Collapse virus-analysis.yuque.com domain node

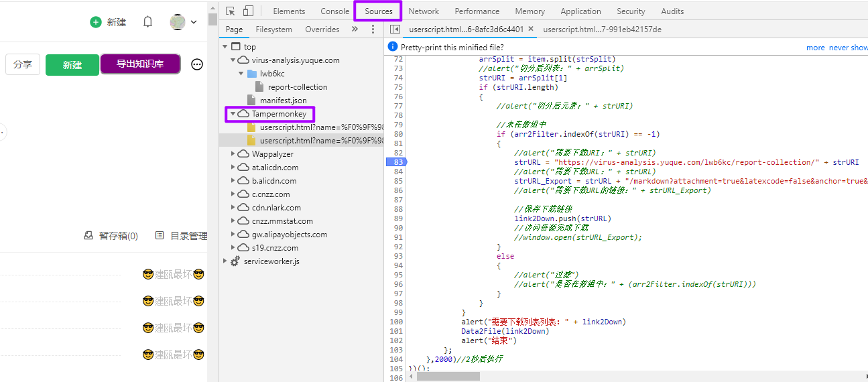pos(233,60)
